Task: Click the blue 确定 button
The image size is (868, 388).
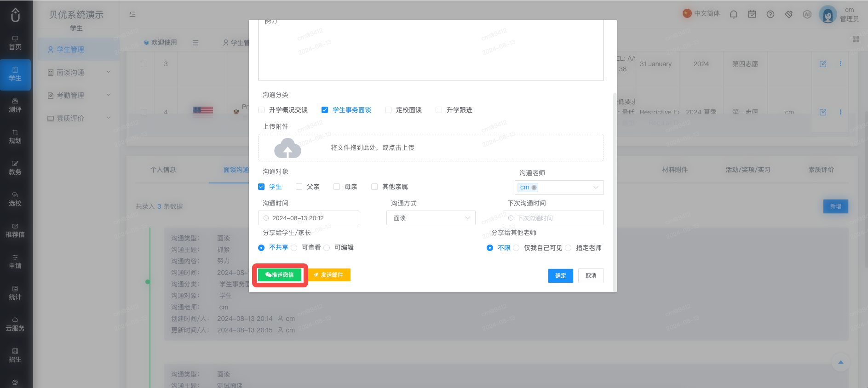Action: point(561,276)
